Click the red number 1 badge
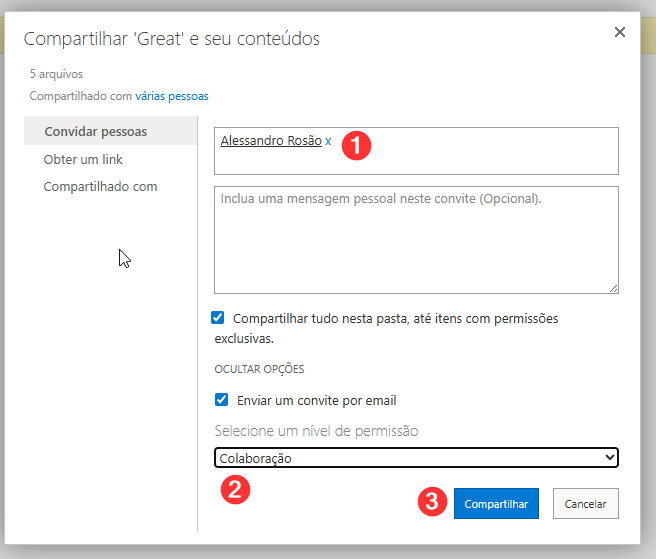The height and width of the screenshot is (559, 656). tap(356, 145)
